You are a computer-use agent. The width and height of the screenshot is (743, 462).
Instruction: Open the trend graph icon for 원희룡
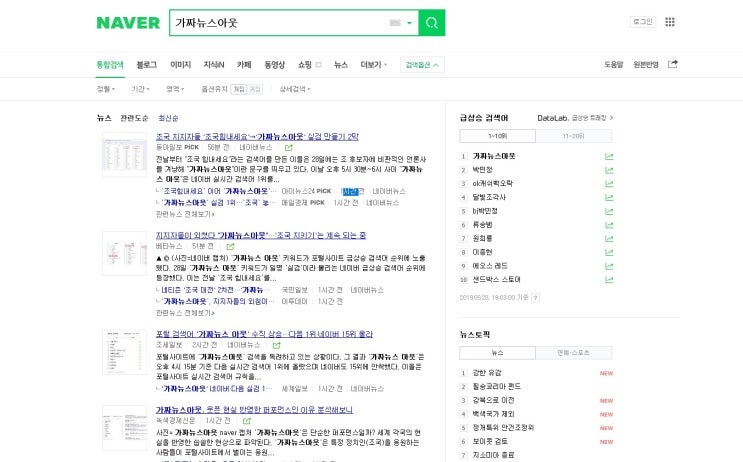(609, 239)
